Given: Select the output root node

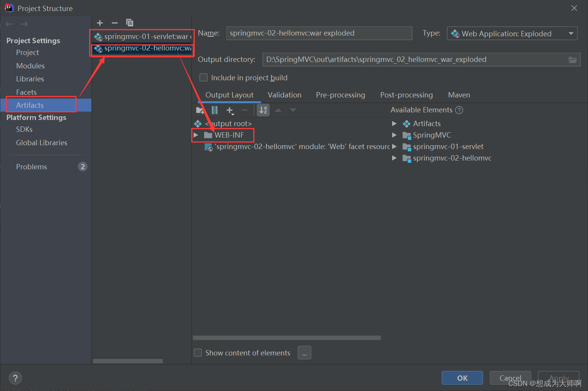Looking at the screenshot, I should tap(228, 123).
